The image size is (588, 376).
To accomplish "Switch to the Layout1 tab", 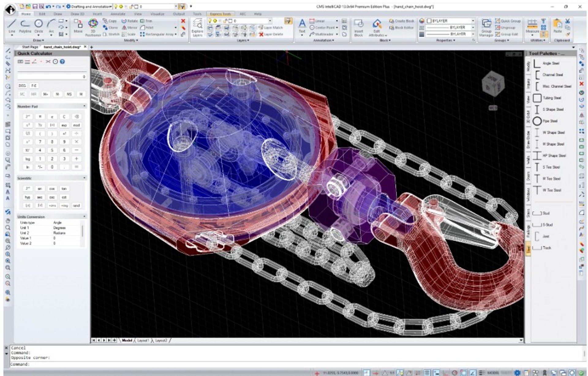I will click(x=143, y=340).
